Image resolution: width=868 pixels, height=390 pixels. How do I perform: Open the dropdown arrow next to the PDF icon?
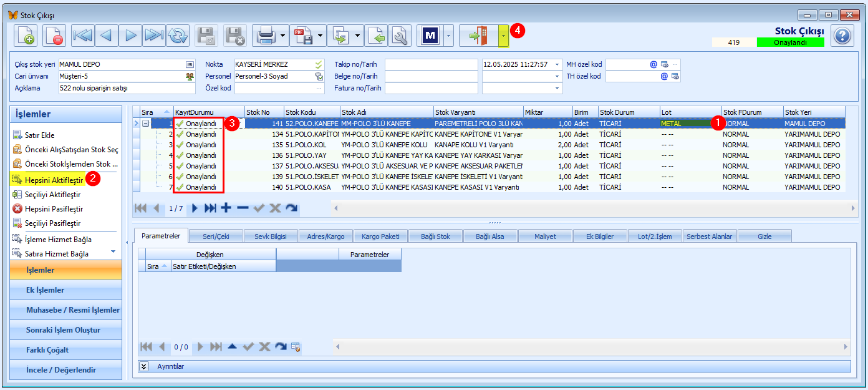click(322, 36)
